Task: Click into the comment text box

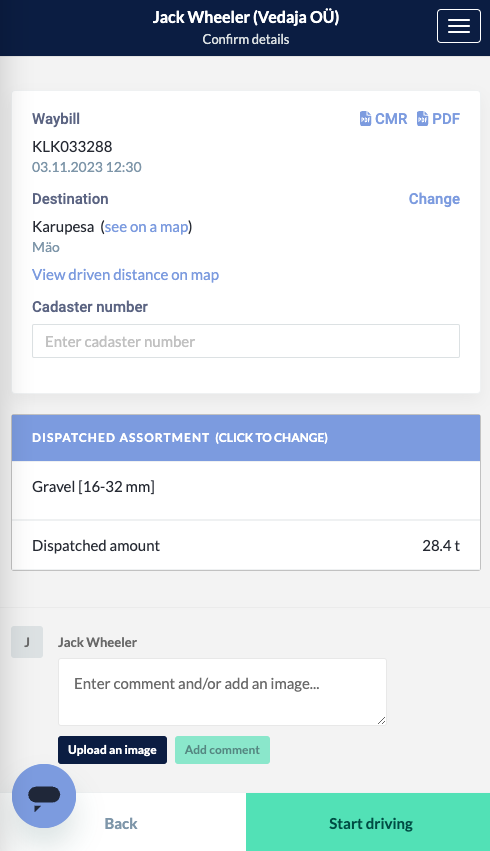Action: [222, 691]
